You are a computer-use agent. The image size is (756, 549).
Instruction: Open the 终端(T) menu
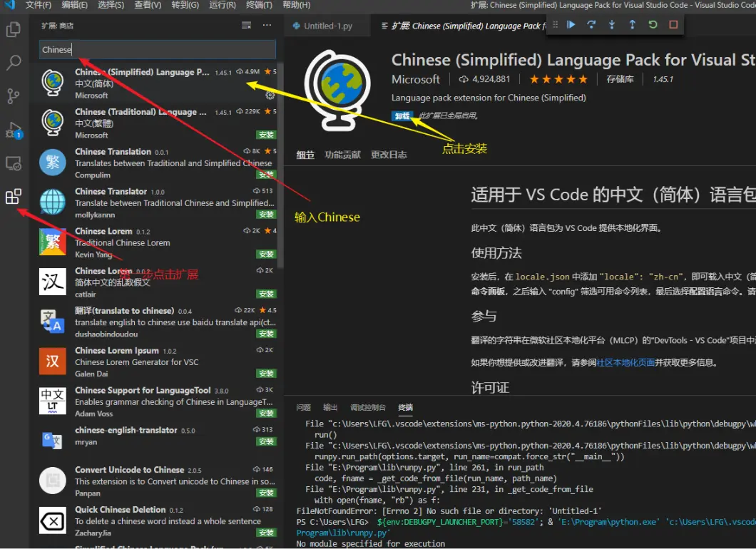point(259,5)
